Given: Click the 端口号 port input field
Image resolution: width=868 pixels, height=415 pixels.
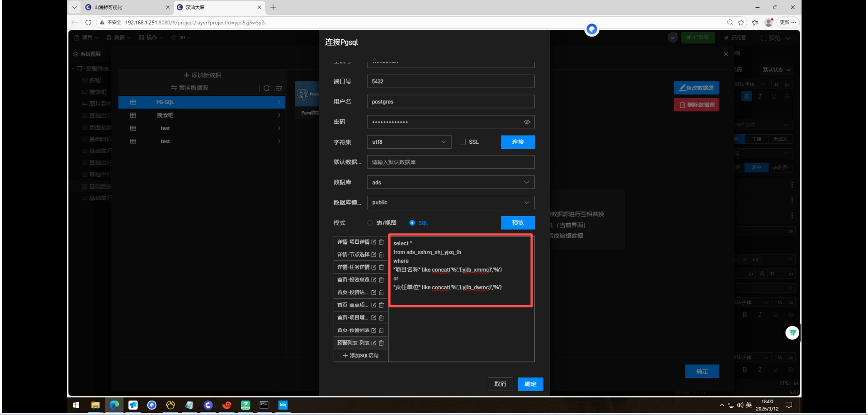Looking at the screenshot, I should [450, 81].
